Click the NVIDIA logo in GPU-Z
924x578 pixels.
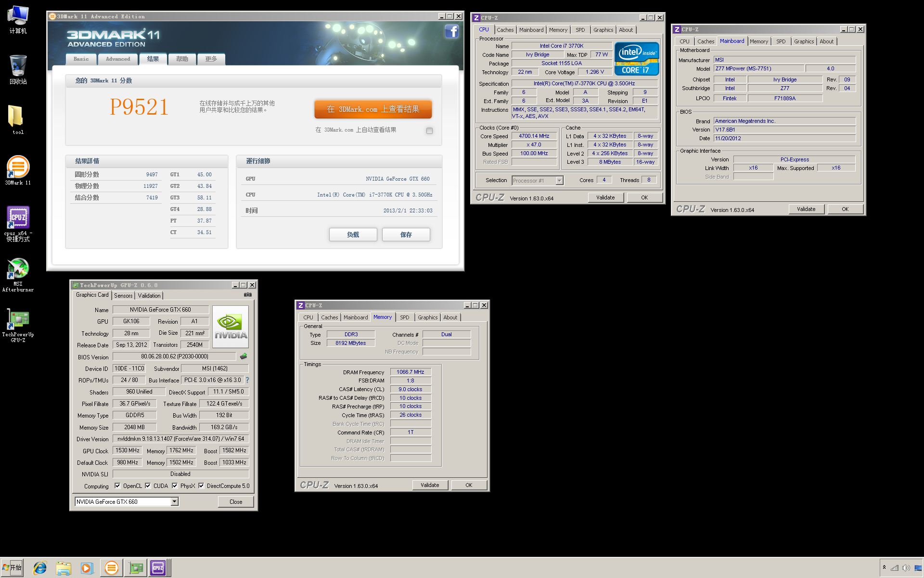pos(231,327)
